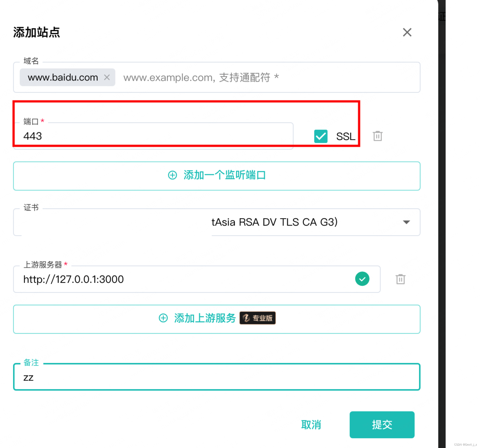Click the plus icon in 添加一个监听端口
The height and width of the screenshot is (448, 480).
[172, 175]
